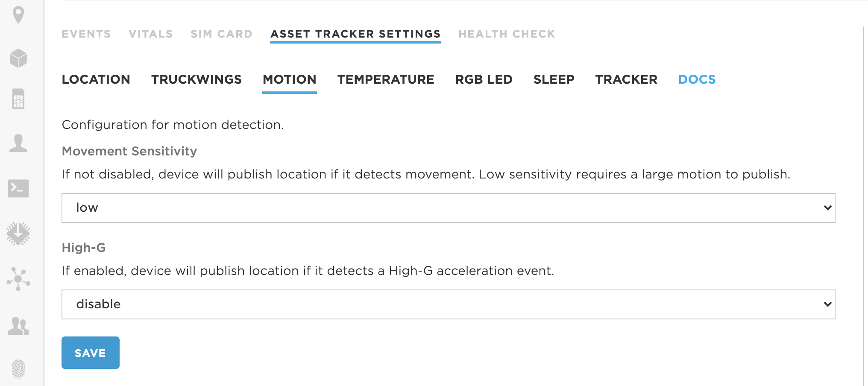
Task: Switch to the SIM Card tab
Action: click(x=221, y=34)
